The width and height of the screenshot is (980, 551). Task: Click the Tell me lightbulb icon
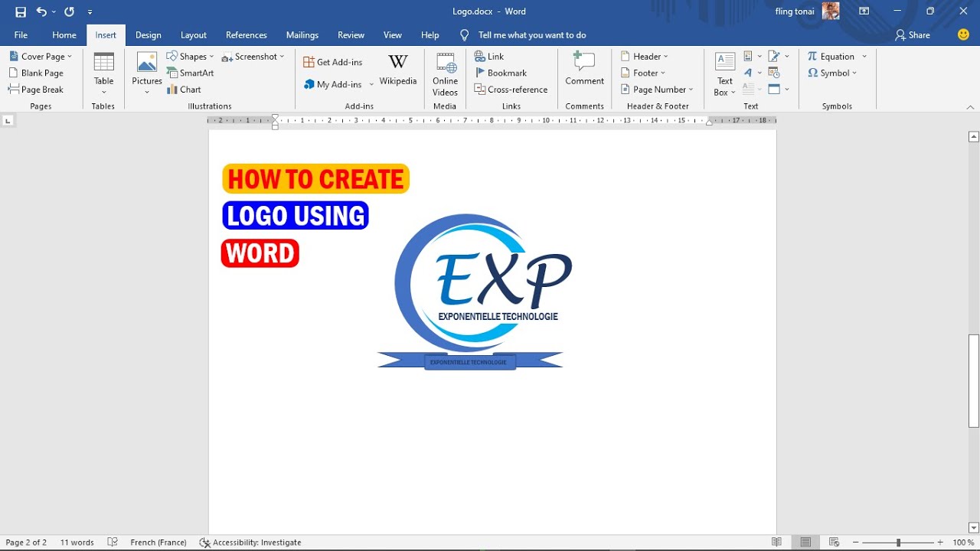464,35
